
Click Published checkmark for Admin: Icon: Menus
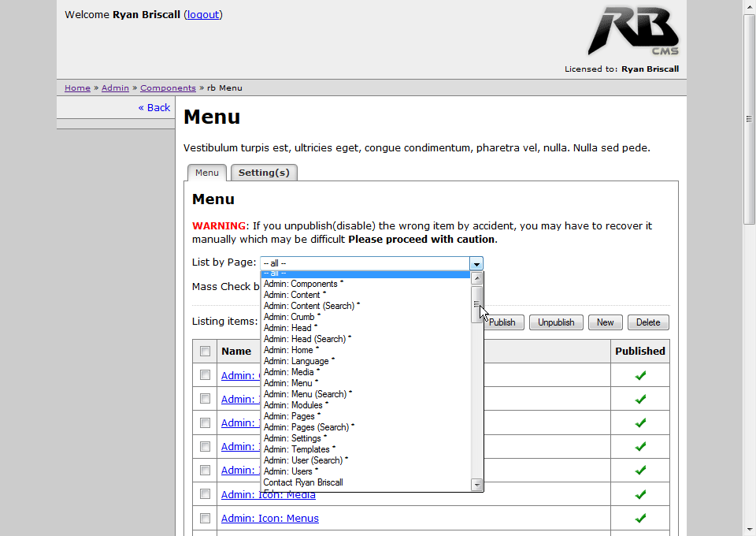click(640, 518)
